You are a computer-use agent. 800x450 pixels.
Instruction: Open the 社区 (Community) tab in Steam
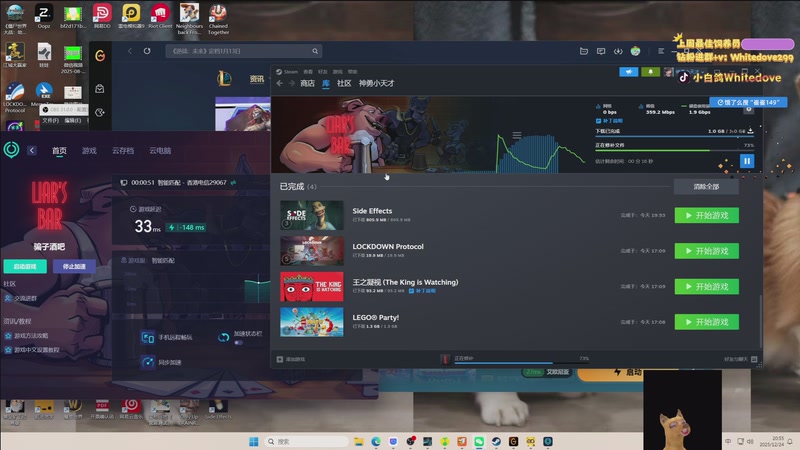point(344,83)
